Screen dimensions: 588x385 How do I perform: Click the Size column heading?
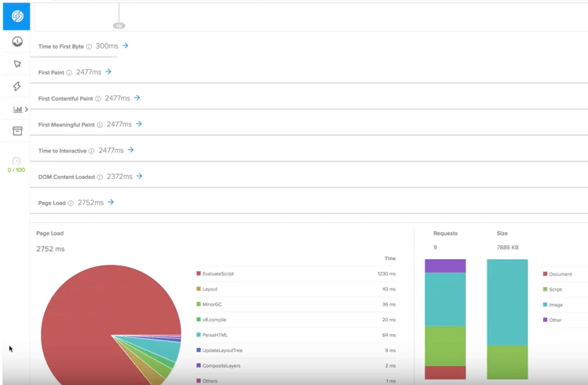(x=502, y=233)
